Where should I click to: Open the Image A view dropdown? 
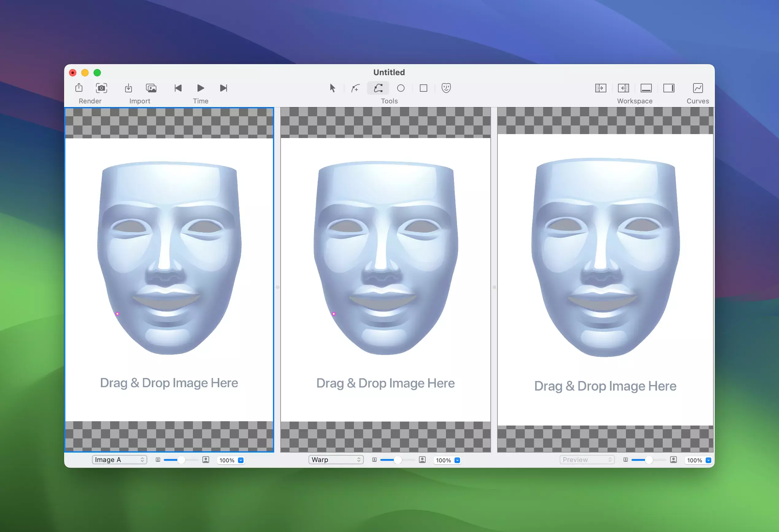tap(119, 460)
